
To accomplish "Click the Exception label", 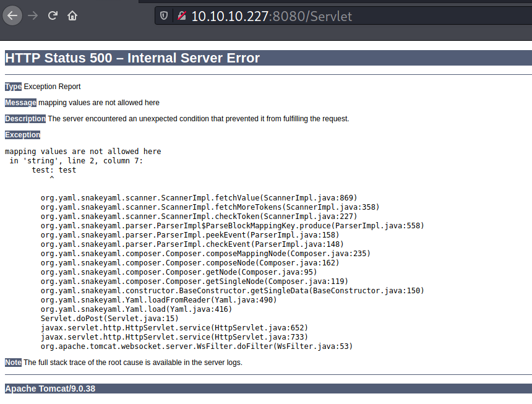I will (x=22, y=135).
